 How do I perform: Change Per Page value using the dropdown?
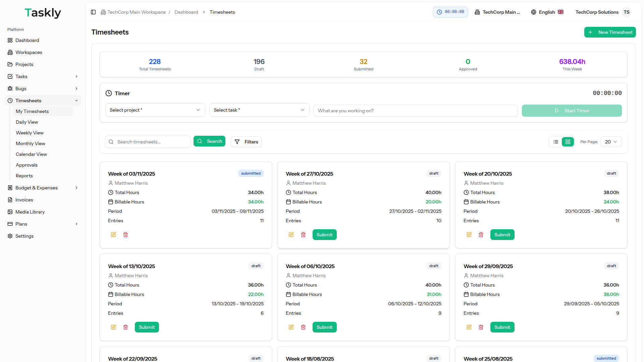tap(611, 142)
